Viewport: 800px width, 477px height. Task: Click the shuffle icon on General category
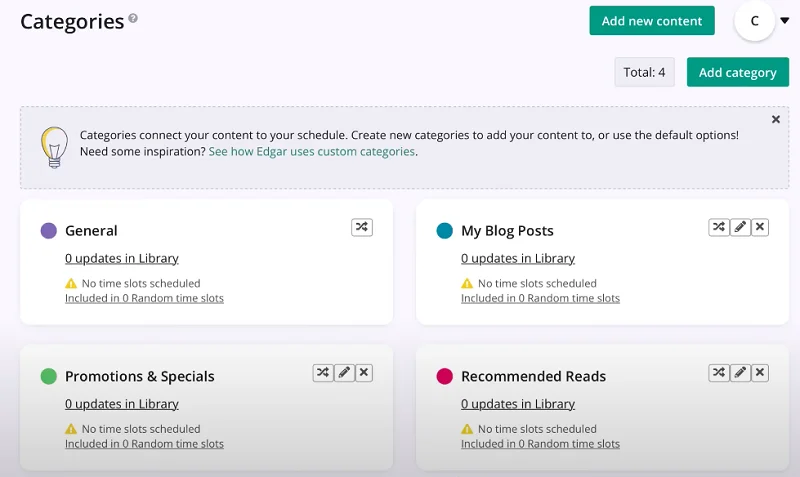point(362,228)
